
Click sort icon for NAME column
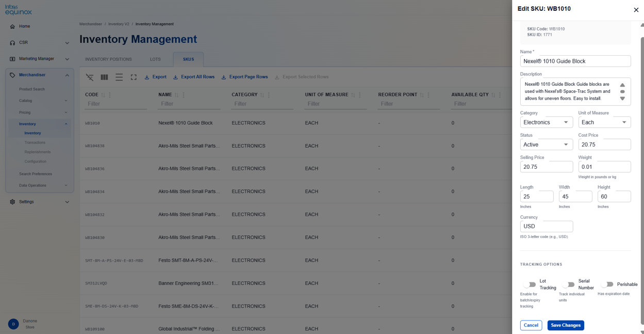coord(177,95)
